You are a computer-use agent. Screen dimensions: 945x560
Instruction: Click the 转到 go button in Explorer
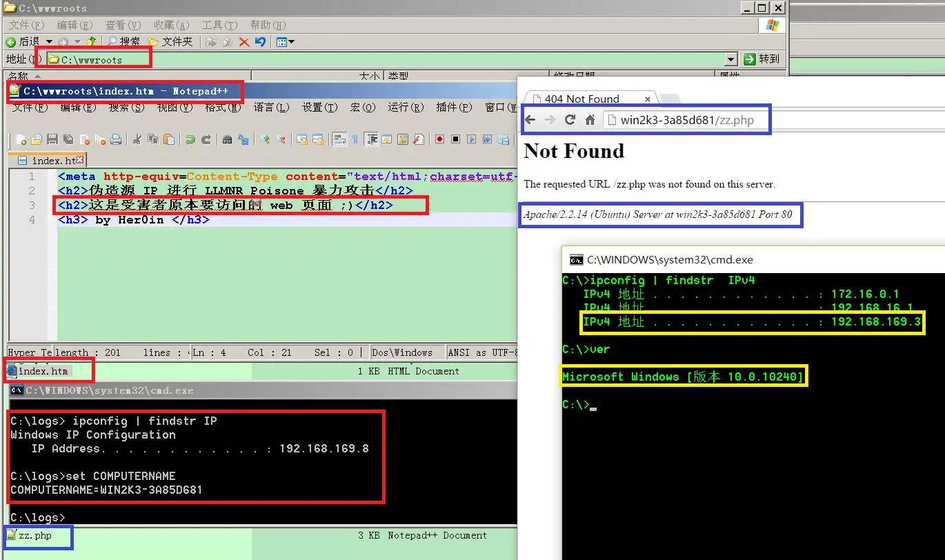point(762,59)
